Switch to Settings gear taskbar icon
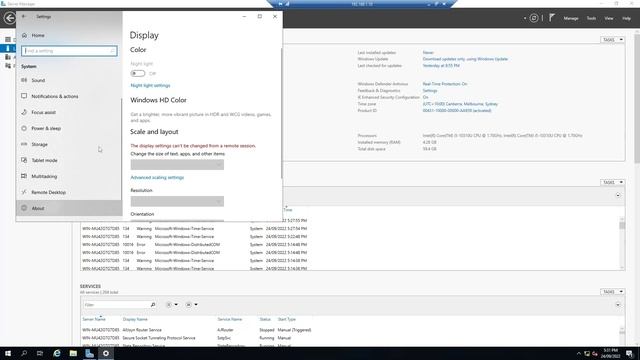Image resolution: width=640 pixels, height=360 pixels. coord(106,353)
